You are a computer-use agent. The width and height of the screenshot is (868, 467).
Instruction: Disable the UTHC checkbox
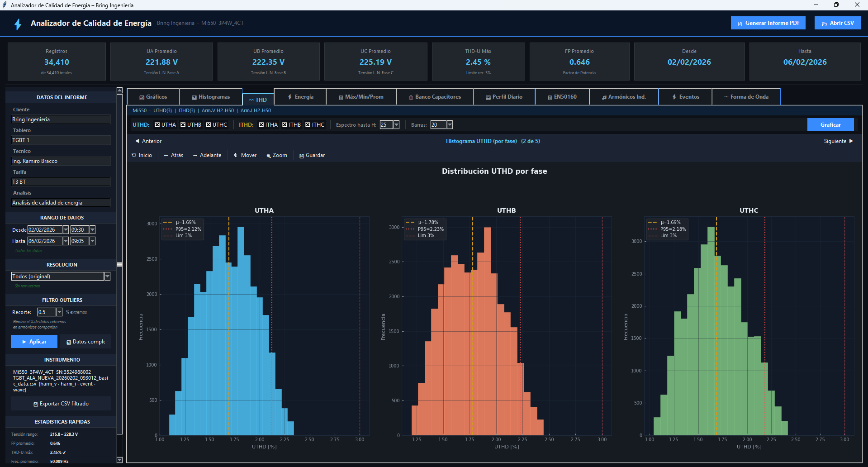(209, 125)
